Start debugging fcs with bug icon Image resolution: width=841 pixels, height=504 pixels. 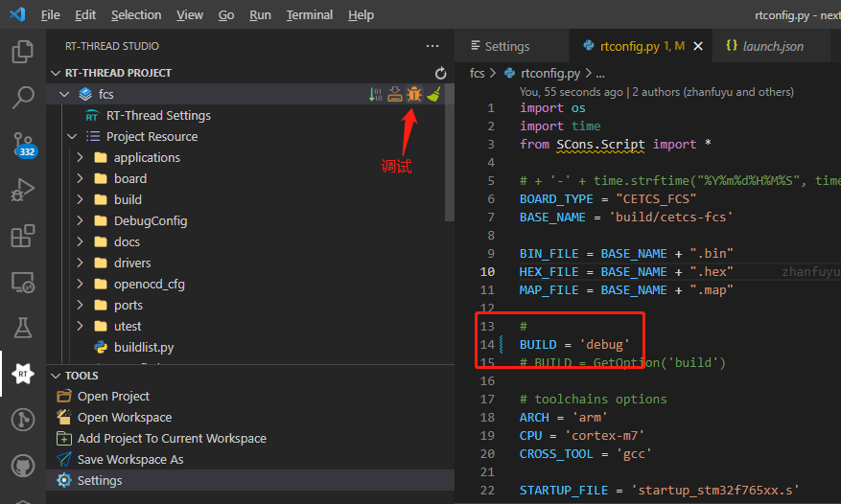point(414,94)
